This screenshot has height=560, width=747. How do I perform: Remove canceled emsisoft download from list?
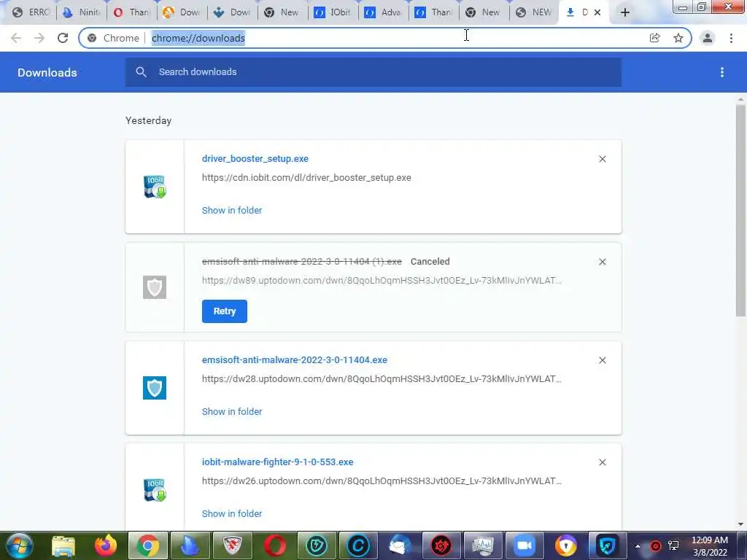[x=602, y=262]
